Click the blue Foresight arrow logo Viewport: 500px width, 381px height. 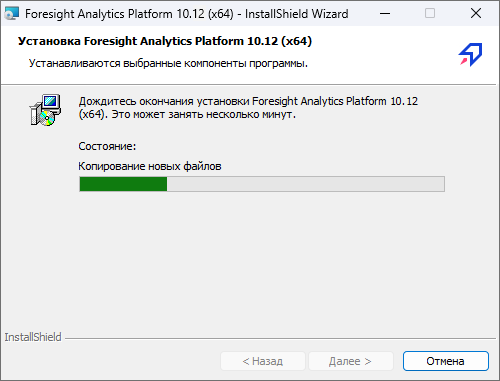(x=471, y=54)
